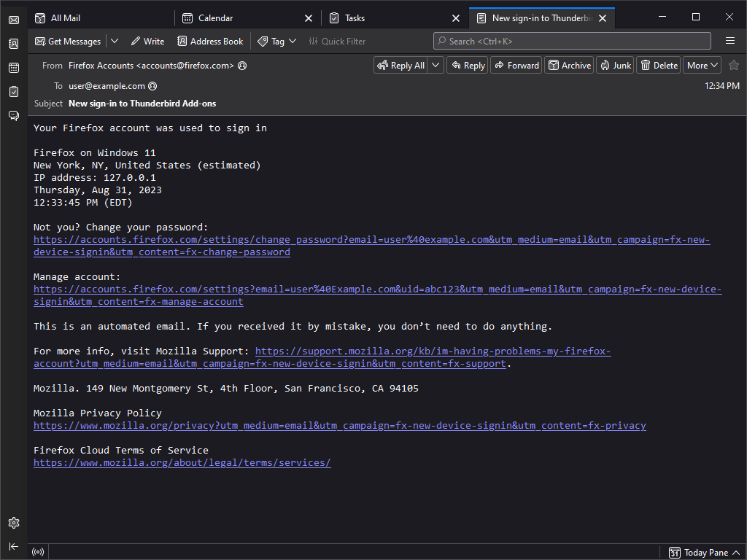Viewport: 747px width, 560px height.
Task: Reply to this email
Action: point(468,65)
